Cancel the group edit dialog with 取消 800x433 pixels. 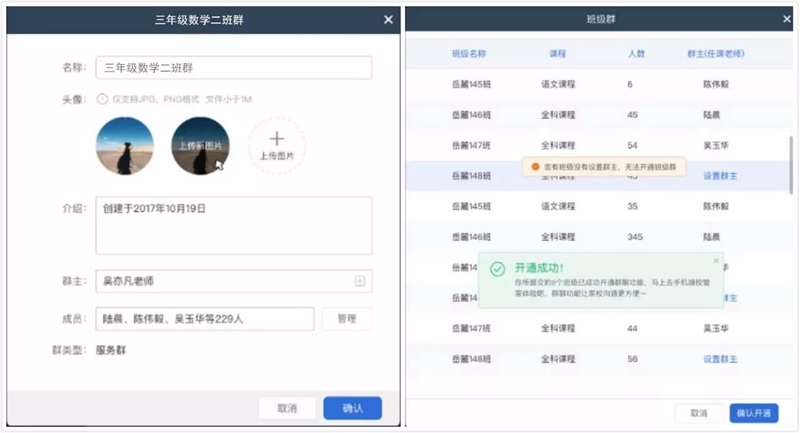pos(287,408)
